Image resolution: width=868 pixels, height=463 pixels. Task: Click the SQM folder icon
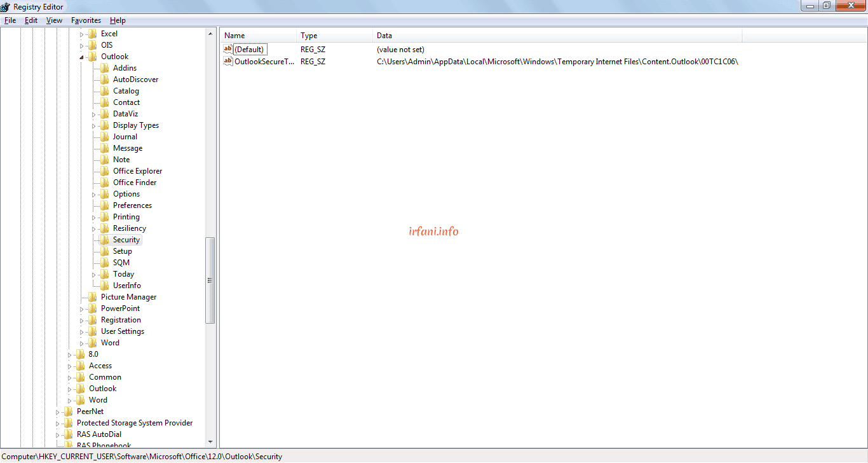[x=105, y=263]
